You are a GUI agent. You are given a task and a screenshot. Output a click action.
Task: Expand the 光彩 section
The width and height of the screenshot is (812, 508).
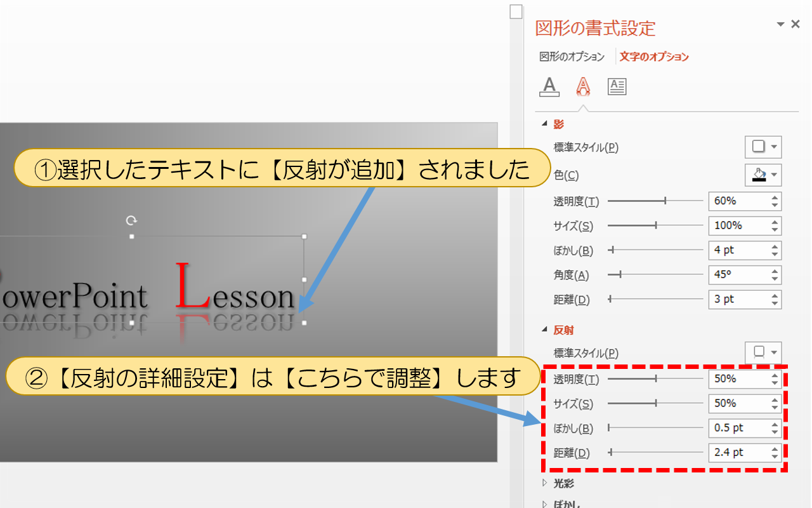click(x=544, y=483)
